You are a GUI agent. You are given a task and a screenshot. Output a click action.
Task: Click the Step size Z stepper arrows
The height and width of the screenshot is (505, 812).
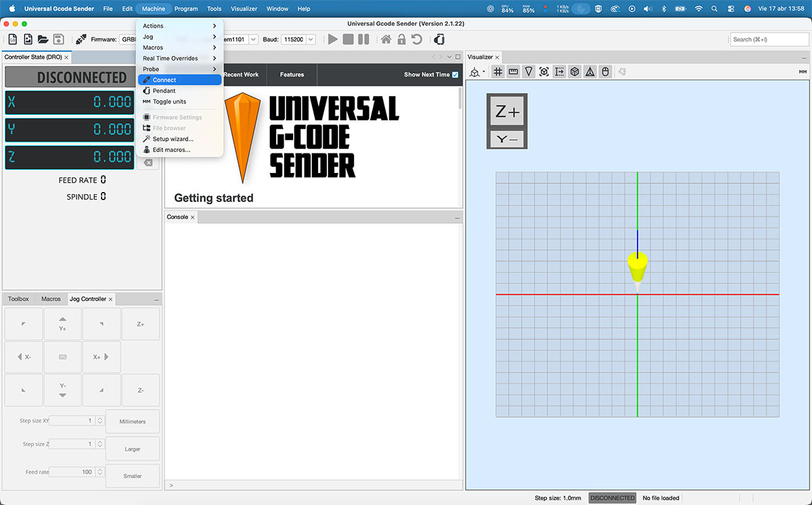pos(99,444)
